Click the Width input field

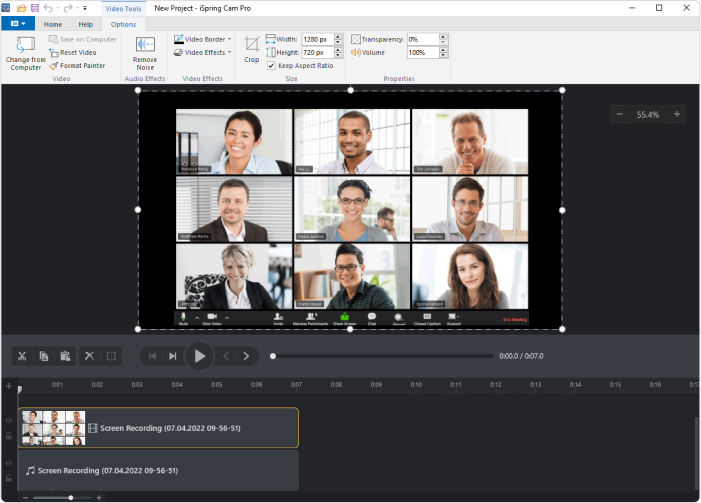click(317, 39)
